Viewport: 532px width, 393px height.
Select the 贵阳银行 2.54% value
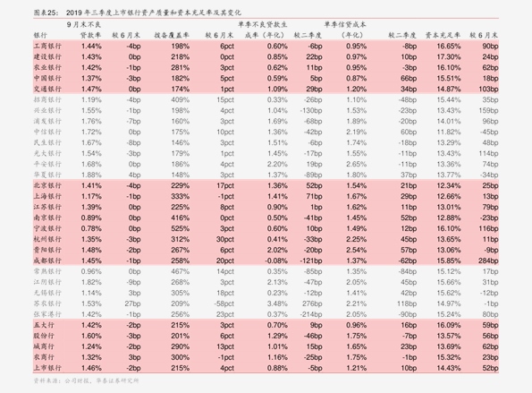click(x=356, y=250)
